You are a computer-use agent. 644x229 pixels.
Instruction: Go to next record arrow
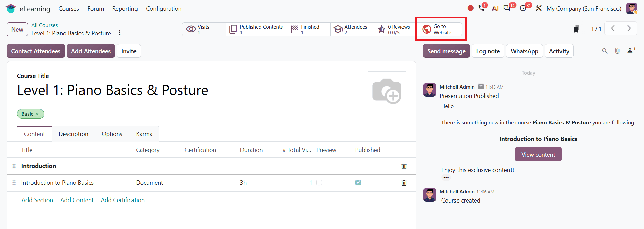pyautogui.click(x=629, y=28)
